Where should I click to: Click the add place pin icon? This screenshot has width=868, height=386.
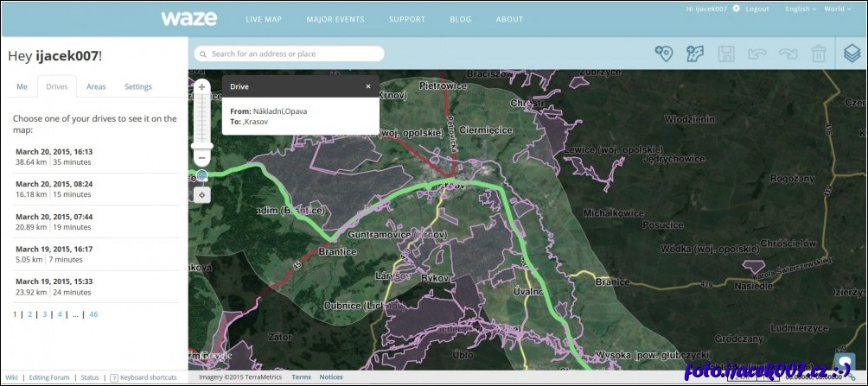664,54
